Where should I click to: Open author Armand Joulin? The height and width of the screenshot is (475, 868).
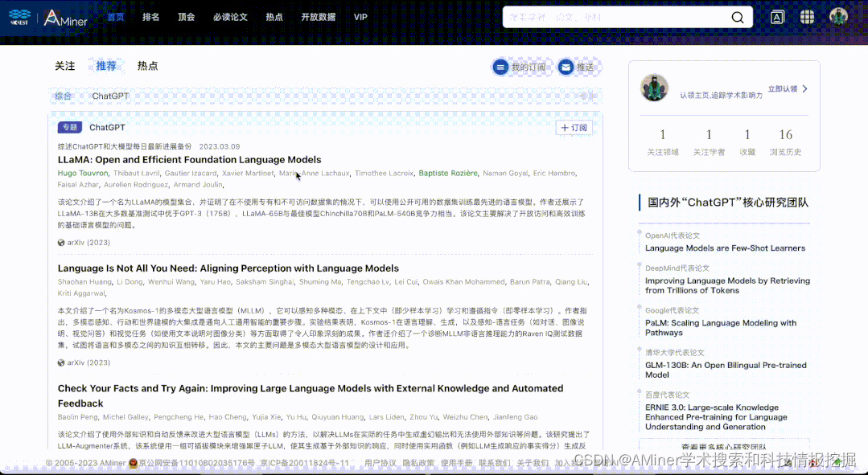pos(198,185)
